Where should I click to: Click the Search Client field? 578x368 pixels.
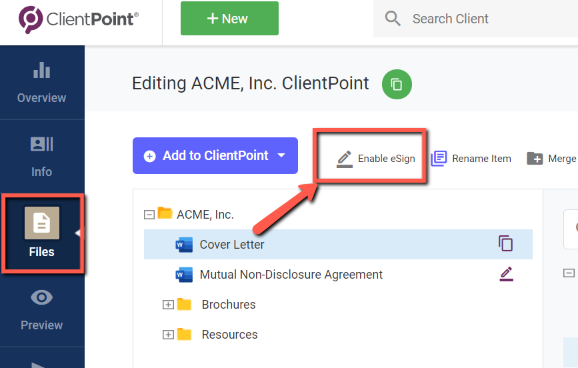tap(476, 18)
